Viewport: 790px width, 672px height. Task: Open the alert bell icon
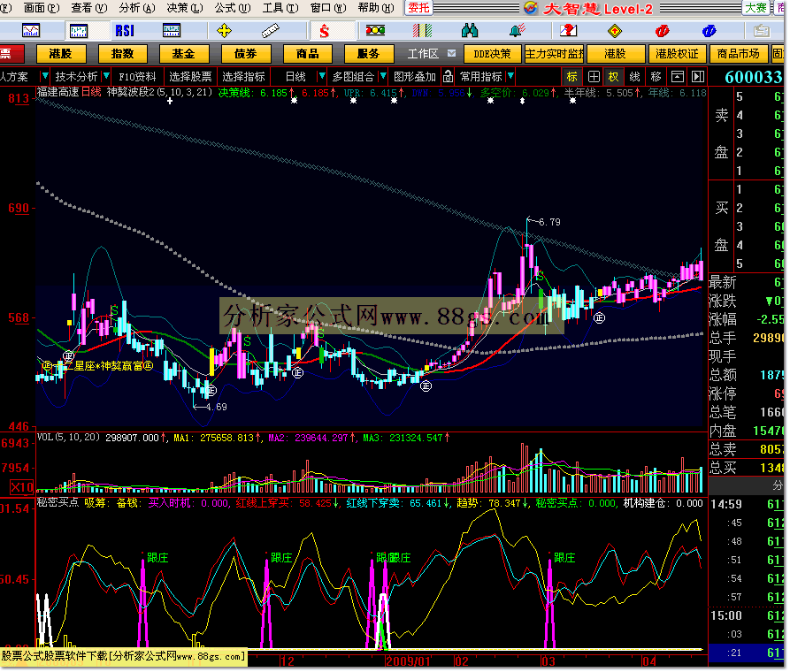(518, 31)
